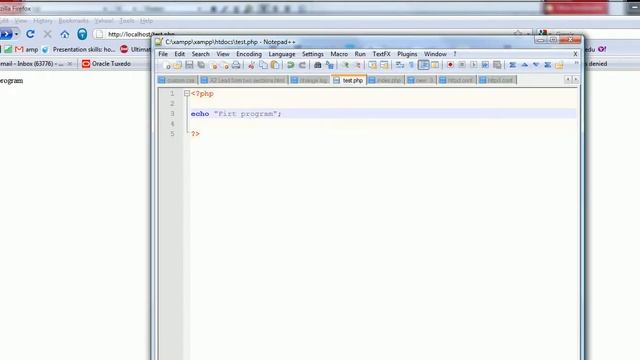The image size is (640, 360).
Task: Click the macro playback icon
Action: [473, 65]
